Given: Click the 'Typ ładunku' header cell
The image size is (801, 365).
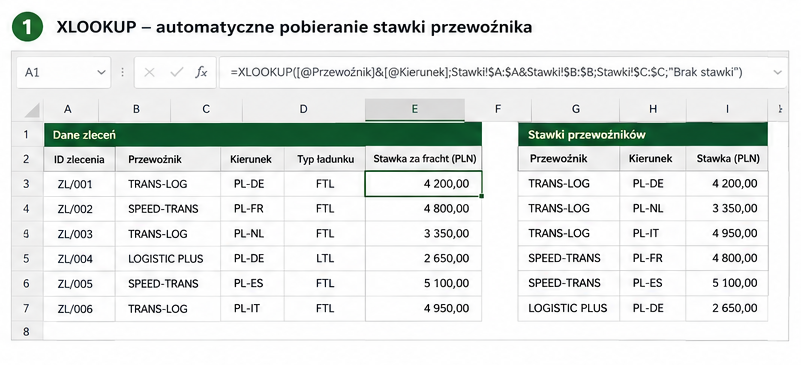Looking at the screenshot, I should pyautogui.click(x=325, y=159).
